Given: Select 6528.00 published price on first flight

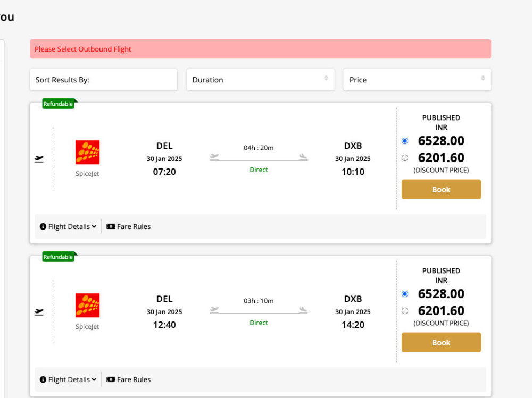Looking at the screenshot, I should [x=405, y=141].
